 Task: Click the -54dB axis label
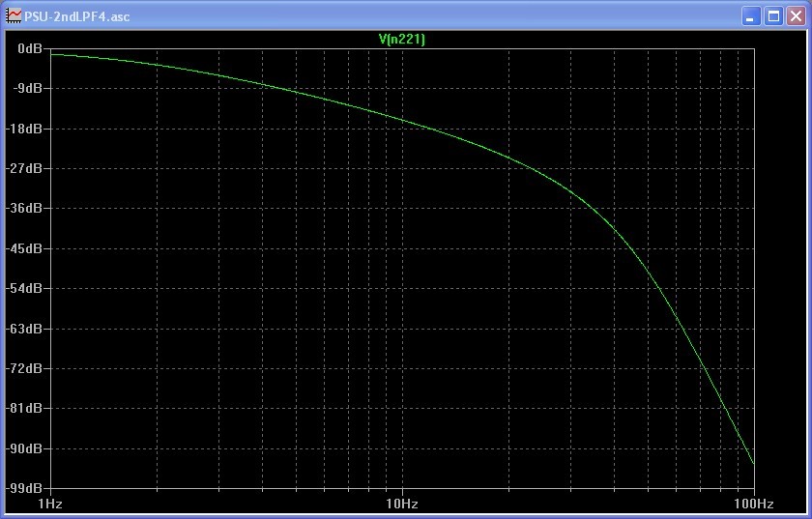[x=24, y=288]
